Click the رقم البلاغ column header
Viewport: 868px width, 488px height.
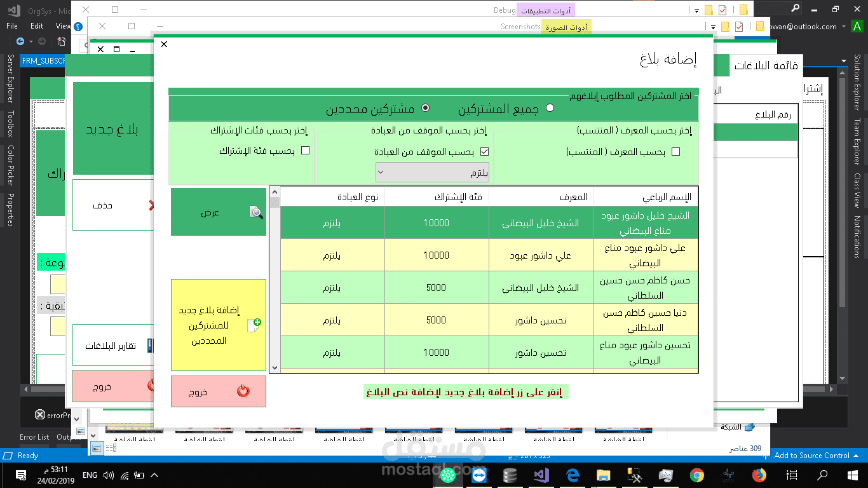click(x=773, y=114)
